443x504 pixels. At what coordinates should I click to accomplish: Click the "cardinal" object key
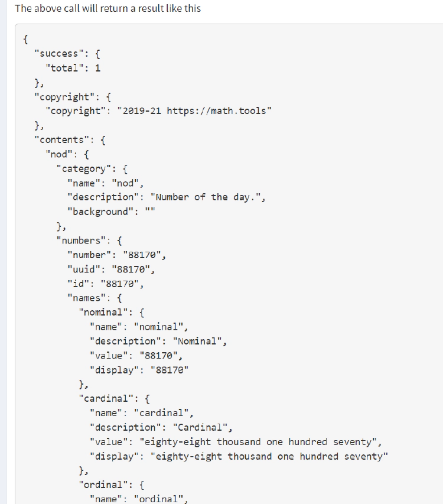(106, 399)
